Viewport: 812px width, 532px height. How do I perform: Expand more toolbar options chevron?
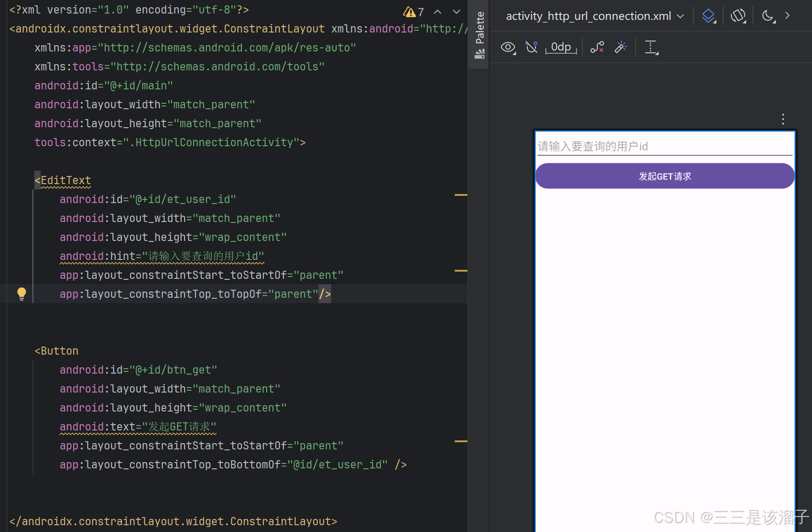(788, 16)
